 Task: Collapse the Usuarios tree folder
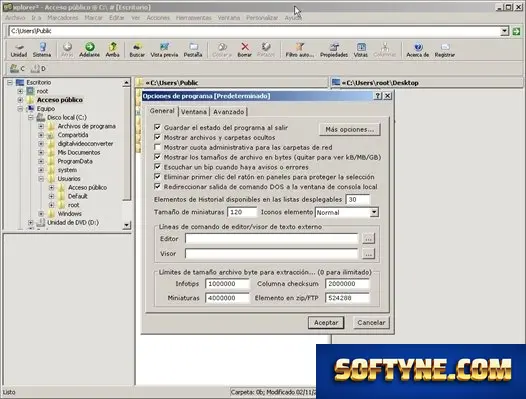click(41, 179)
